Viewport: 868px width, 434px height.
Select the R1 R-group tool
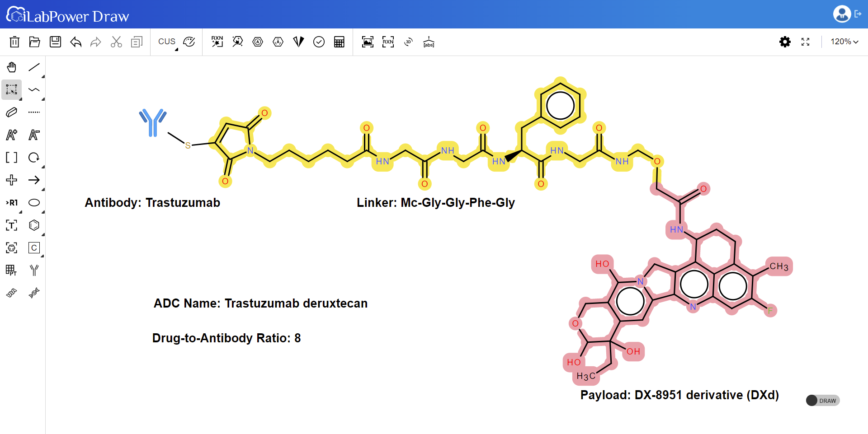(12, 203)
